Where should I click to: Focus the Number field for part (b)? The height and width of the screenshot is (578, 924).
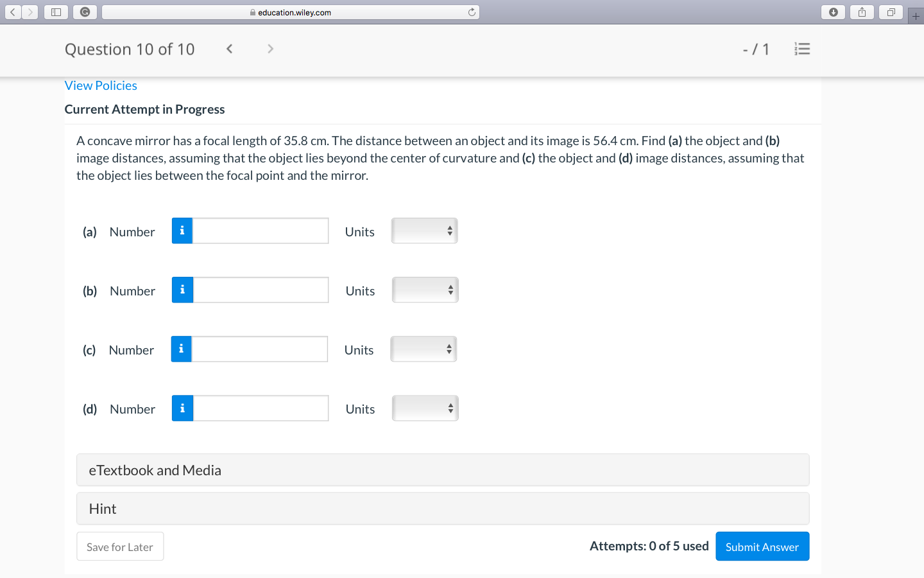pyautogui.click(x=261, y=290)
